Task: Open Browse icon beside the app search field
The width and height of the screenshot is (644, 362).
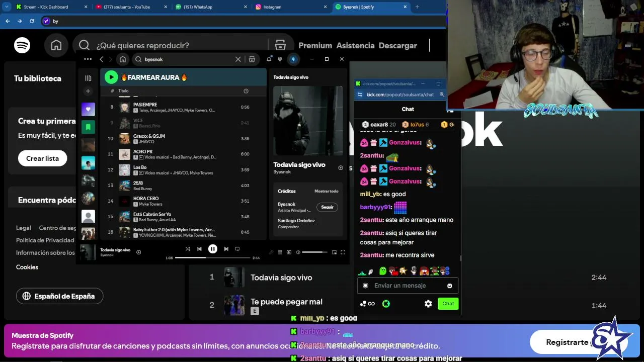Action: 252,59
